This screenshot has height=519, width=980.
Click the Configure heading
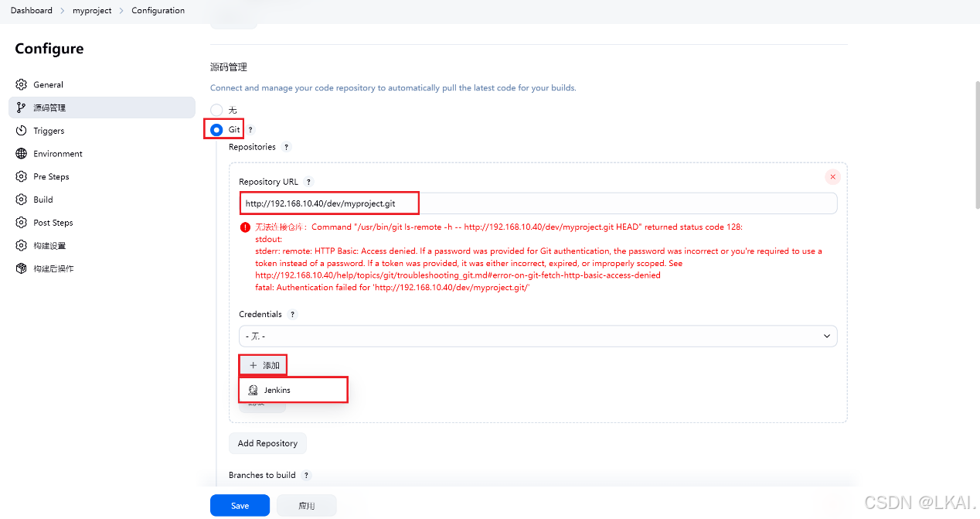49,49
